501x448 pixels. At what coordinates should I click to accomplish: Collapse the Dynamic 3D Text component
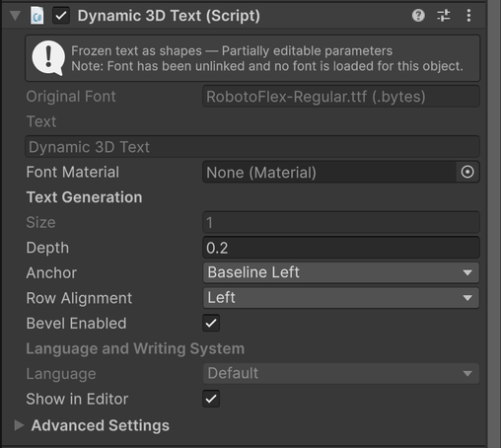(x=15, y=16)
